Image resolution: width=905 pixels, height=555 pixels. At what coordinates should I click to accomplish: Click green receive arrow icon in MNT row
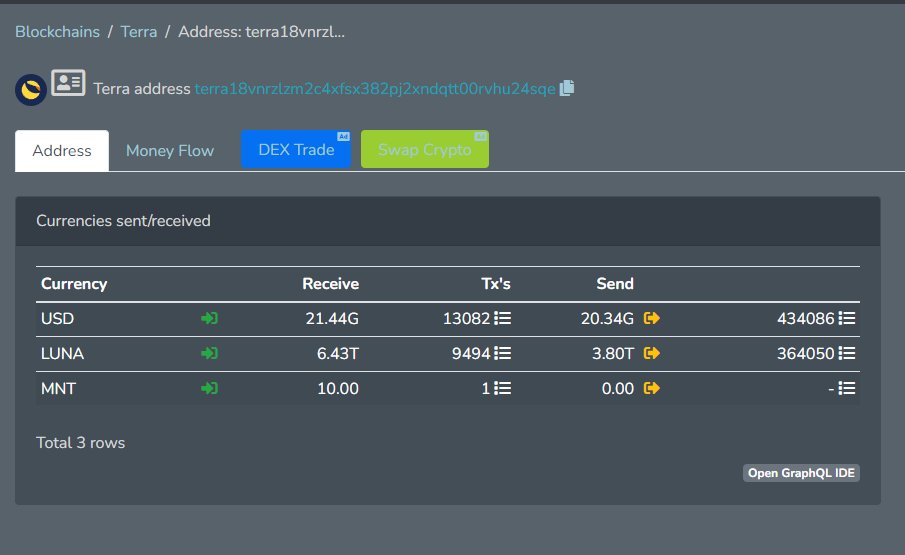[210, 388]
